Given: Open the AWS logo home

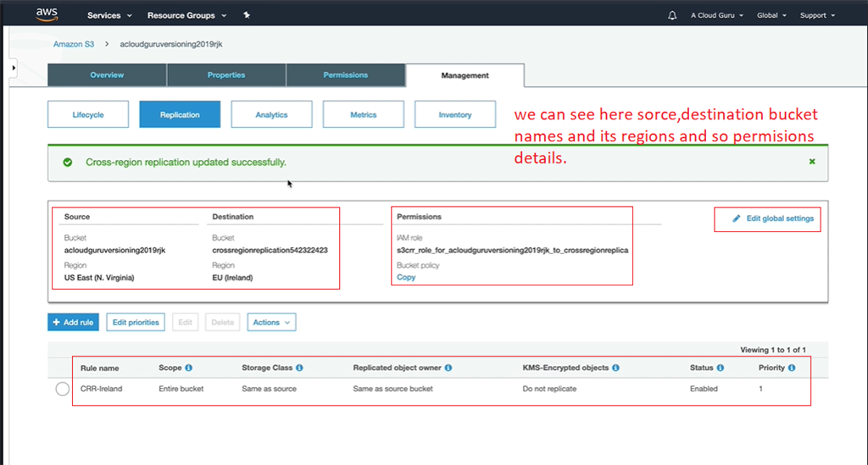Looking at the screenshot, I should 47,15.
